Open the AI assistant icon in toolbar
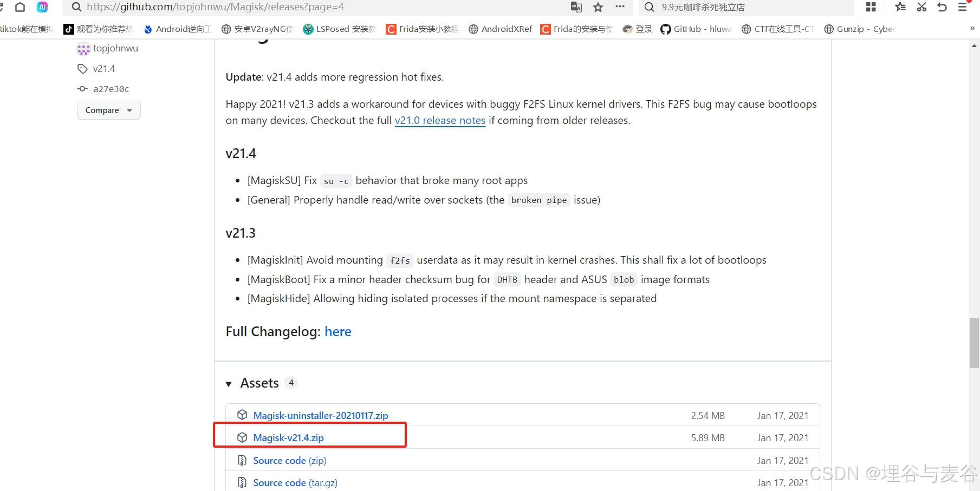 tap(42, 7)
